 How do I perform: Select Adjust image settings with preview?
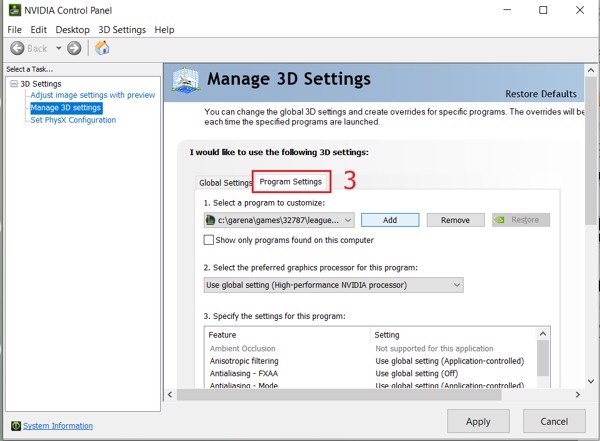pyautogui.click(x=93, y=95)
